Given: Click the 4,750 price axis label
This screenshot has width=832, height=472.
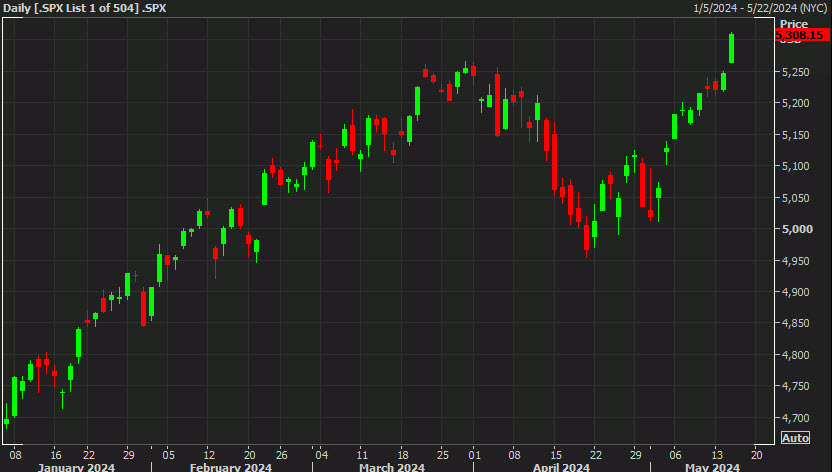Looking at the screenshot, I should [x=796, y=387].
